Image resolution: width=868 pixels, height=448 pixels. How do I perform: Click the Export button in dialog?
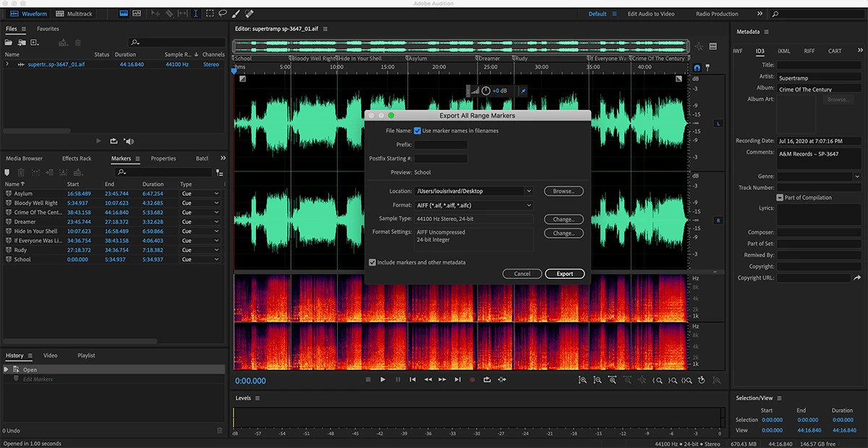click(x=565, y=274)
